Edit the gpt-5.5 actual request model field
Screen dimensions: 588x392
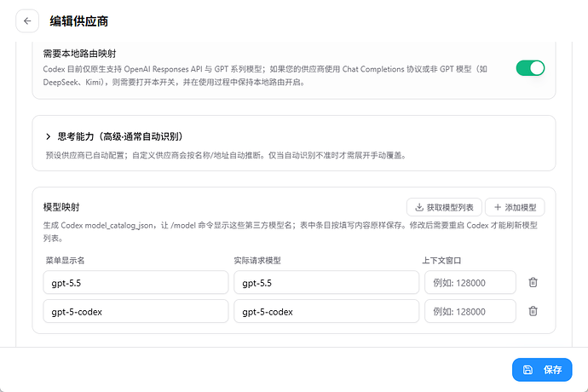click(x=326, y=282)
